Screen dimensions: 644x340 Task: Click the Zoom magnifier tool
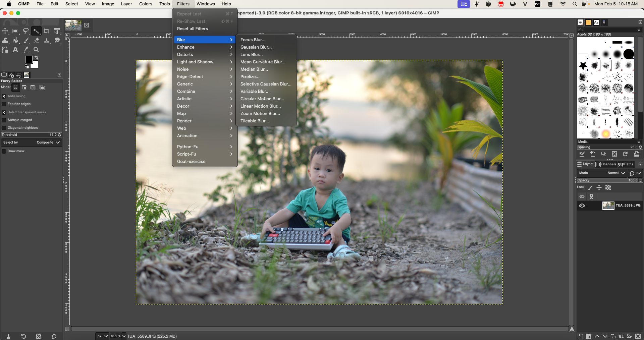click(x=36, y=50)
